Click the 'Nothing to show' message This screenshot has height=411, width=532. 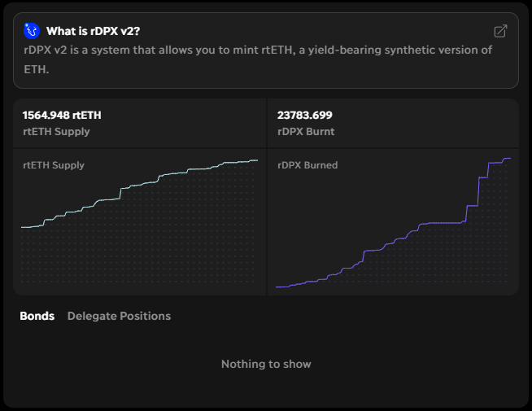click(x=266, y=364)
